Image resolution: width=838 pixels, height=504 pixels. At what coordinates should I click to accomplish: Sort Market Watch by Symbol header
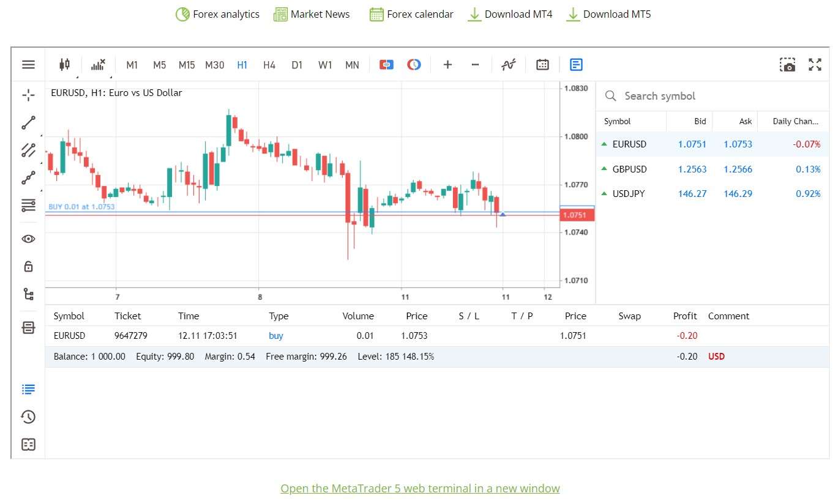pos(617,121)
